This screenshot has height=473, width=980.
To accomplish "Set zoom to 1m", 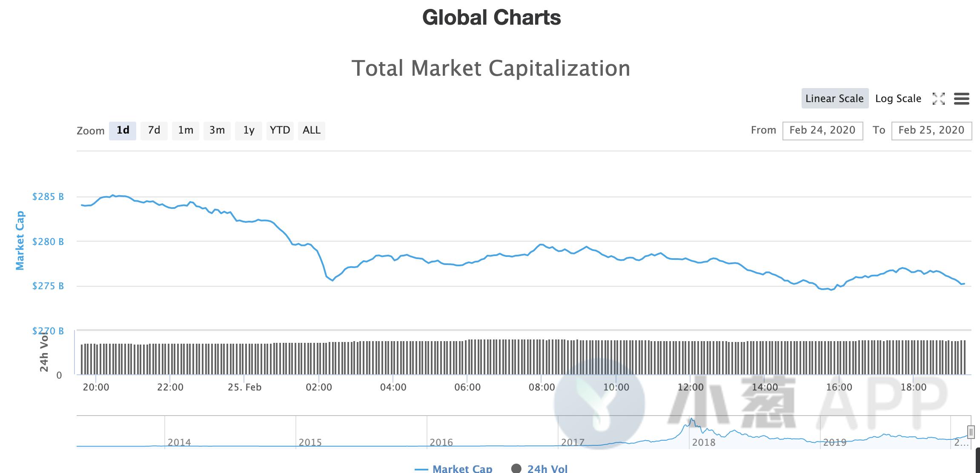I will pyautogui.click(x=186, y=130).
